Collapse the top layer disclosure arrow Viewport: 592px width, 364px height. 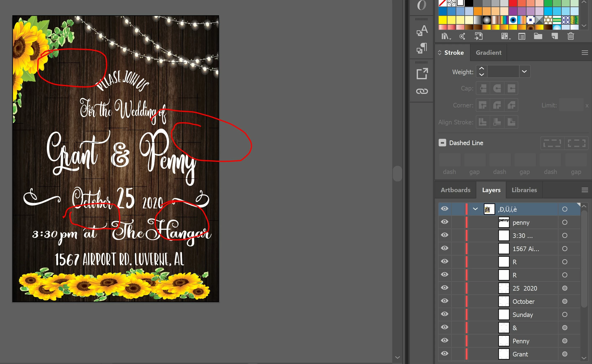tap(475, 209)
